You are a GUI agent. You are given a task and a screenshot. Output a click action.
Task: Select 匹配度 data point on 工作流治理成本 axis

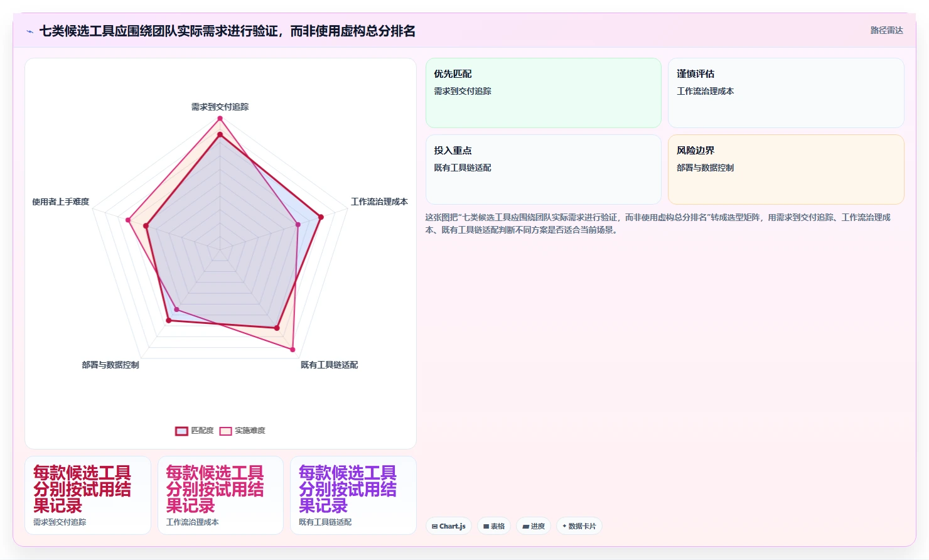[321, 217]
